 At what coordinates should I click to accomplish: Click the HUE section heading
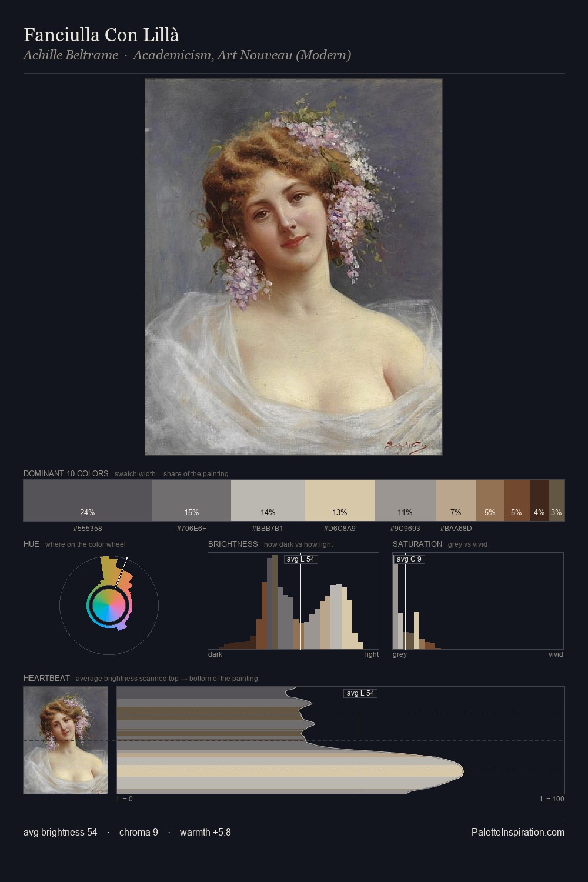coord(31,544)
